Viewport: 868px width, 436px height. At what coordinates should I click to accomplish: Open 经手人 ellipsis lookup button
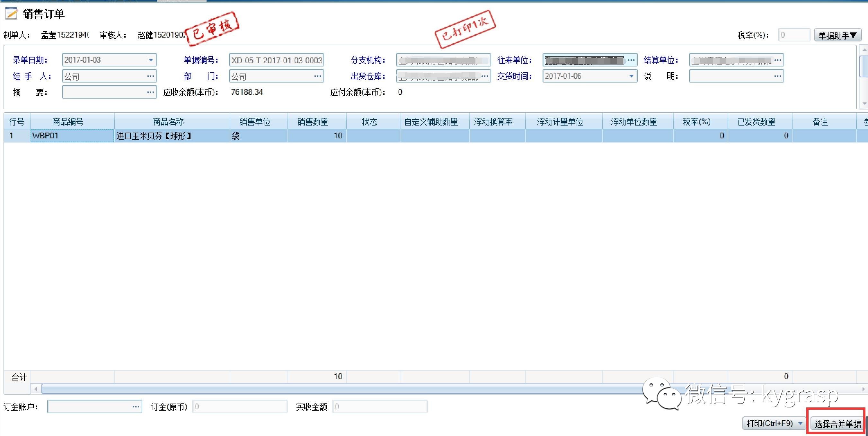click(x=150, y=76)
